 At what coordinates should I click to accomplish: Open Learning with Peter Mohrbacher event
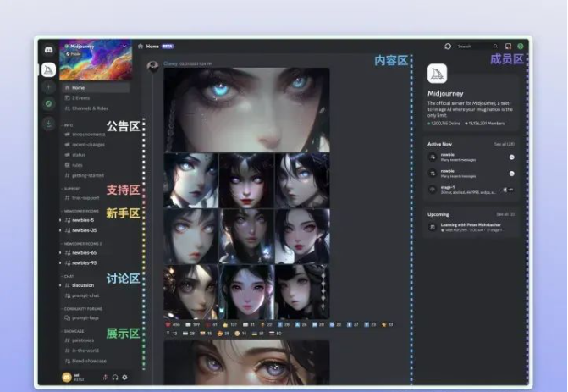[471, 227]
